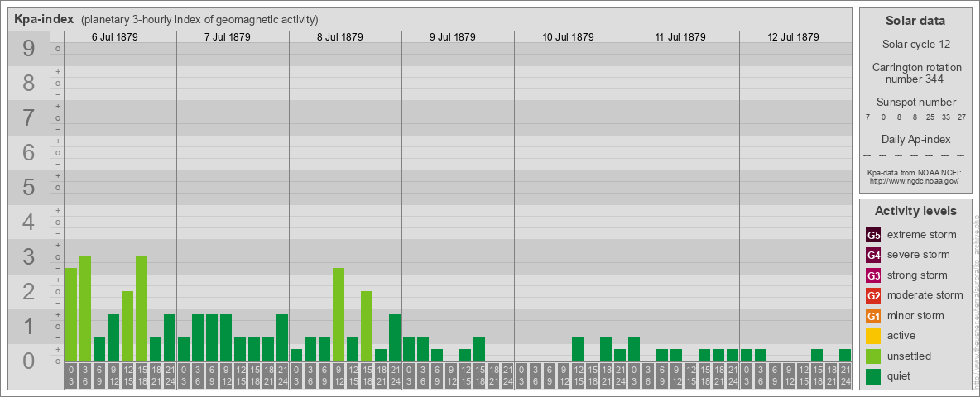Pick the light green unsettled swatch
This screenshot has width=980, height=397.
873,356
